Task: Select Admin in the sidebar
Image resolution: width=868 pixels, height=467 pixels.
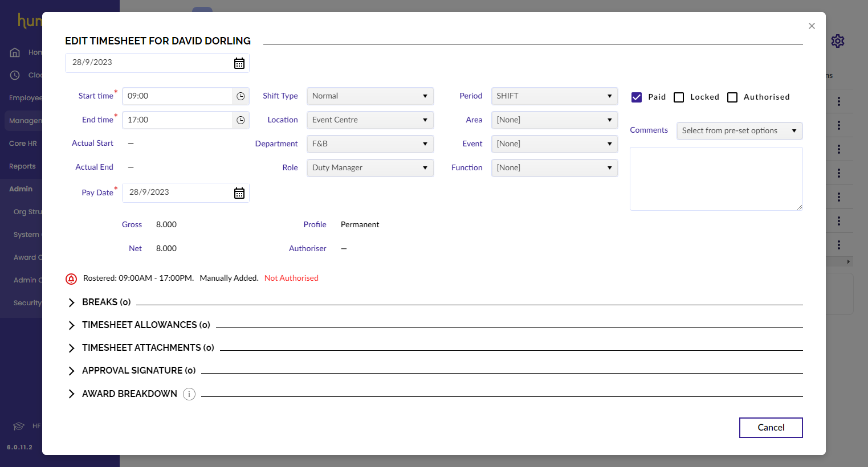Action: (21, 189)
